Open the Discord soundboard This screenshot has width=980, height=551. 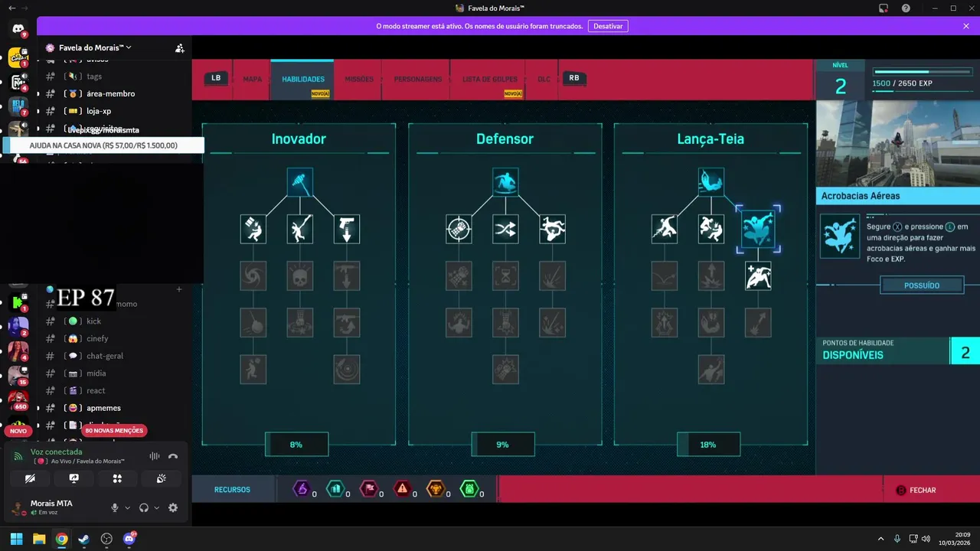[161, 478]
